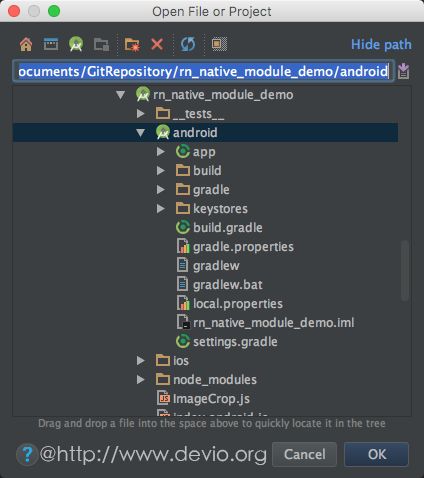Viewport: 424px width, 478px height.
Task: Select the ios folder name
Action: pyautogui.click(x=181, y=361)
